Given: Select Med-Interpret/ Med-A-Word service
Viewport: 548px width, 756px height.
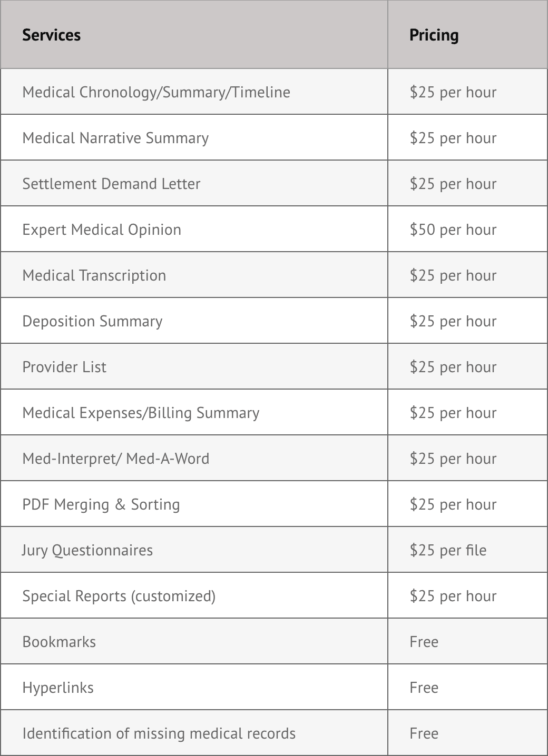Looking at the screenshot, I should [115, 459].
